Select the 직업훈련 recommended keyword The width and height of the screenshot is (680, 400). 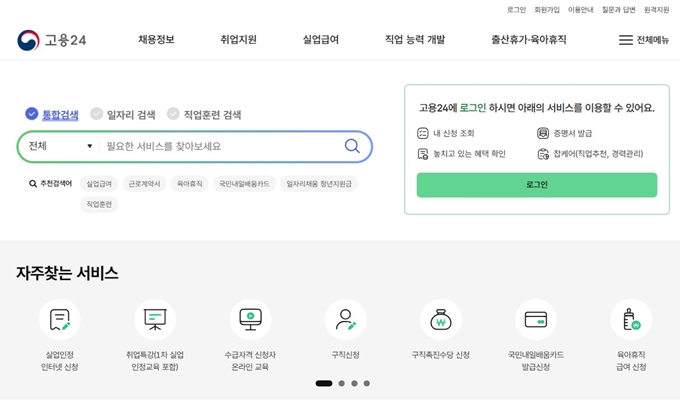point(99,204)
